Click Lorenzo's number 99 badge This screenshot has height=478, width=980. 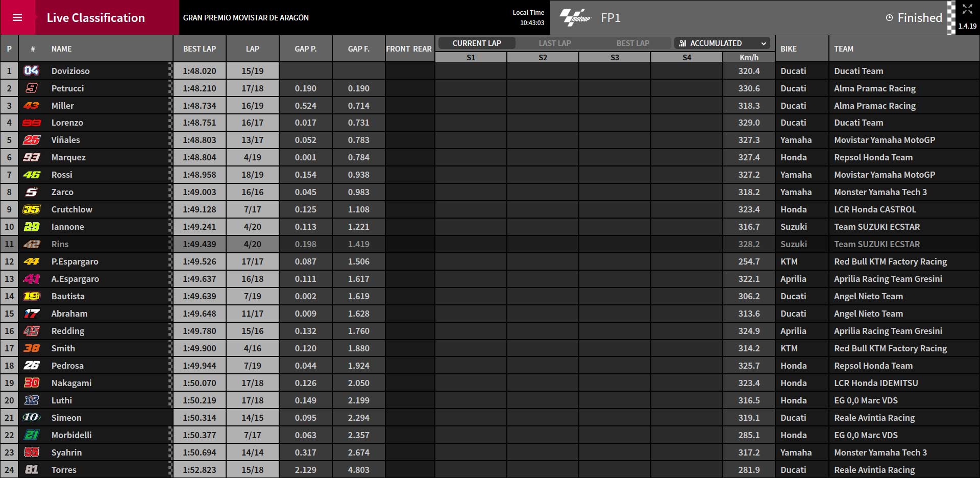pyautogui.click(x=31, y=123)
